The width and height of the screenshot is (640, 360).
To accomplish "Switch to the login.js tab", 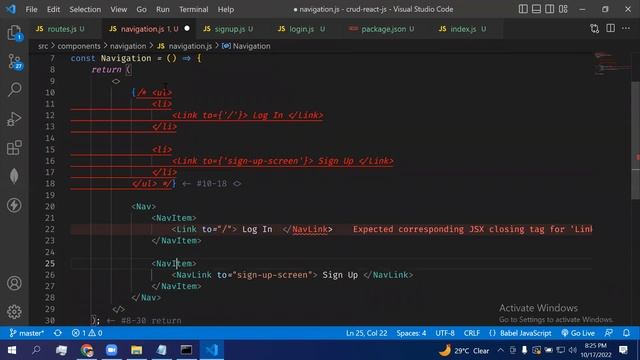I will (301, 29).
